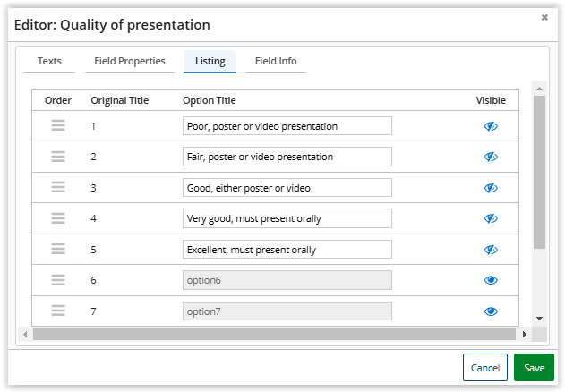Hide option6 using its eye icon

(491, 280)
